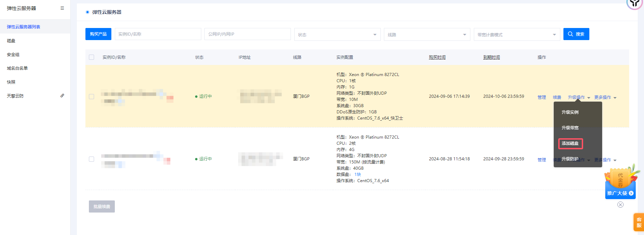The image size is (644, 235).
Task: Click the 搜索 magnifier button
Action: pyautogui.click(x=576, y=34)
